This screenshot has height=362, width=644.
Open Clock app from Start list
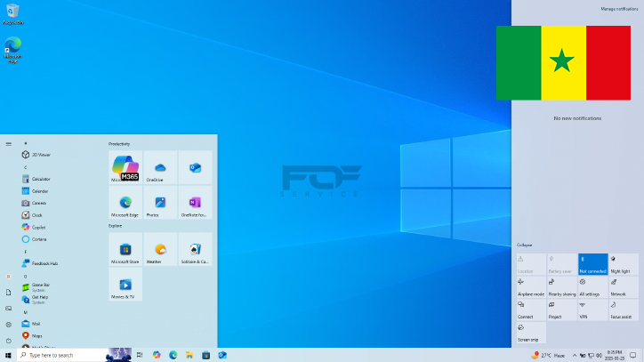coord(37,215)
